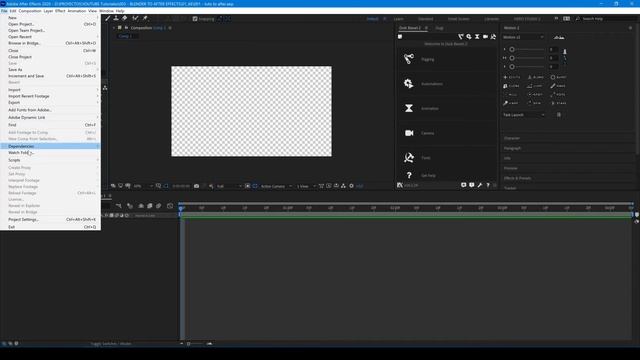The width and height of the screenshot is (640, 360).
Task: Open the Import submenu
Action: tap(51, 90)
